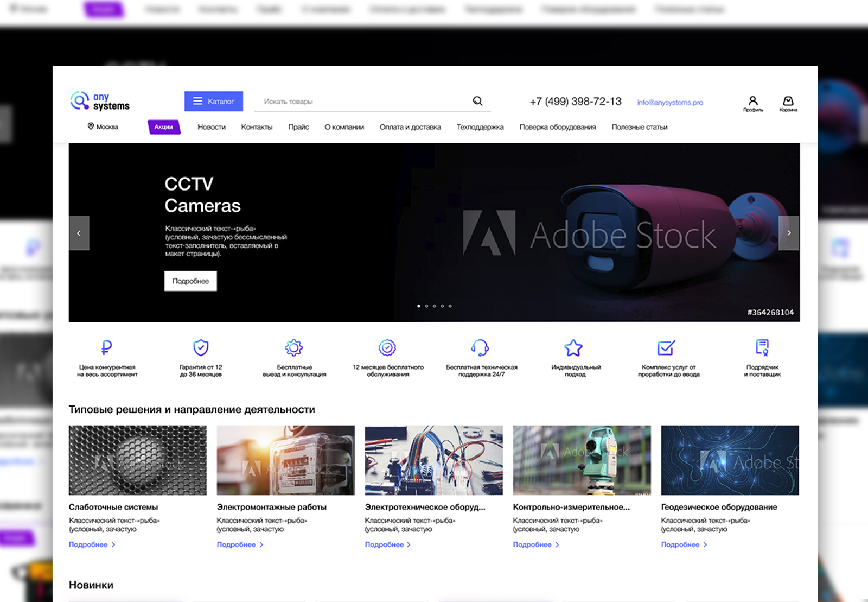This screenshot has height=602, width=868.
Task: Select the fourth banner pagination dot
Action: click(x=442, y=306)
